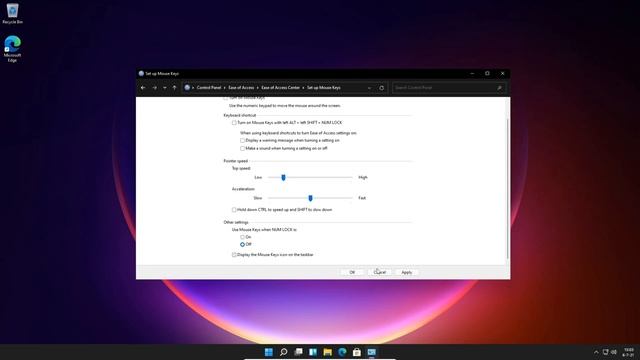Expand chevron after Control Panel breadcrumb
640x360 pixels.
click(224, 88)
